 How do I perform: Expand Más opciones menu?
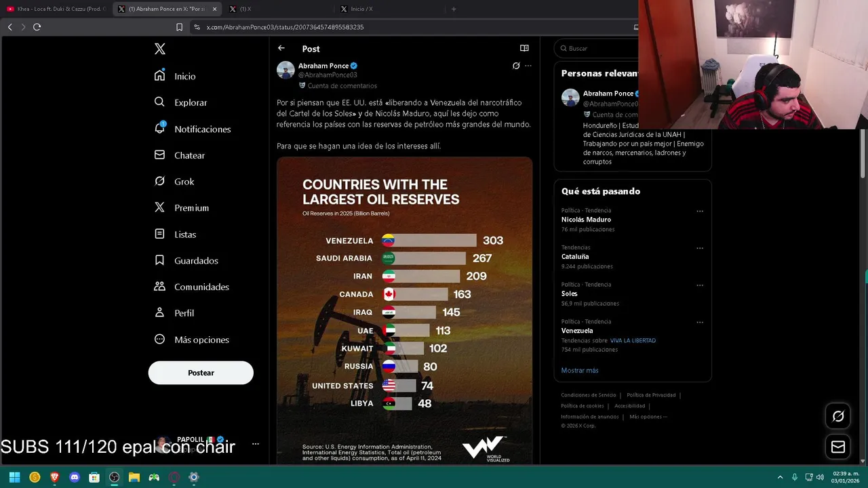[x=192, y=340]
